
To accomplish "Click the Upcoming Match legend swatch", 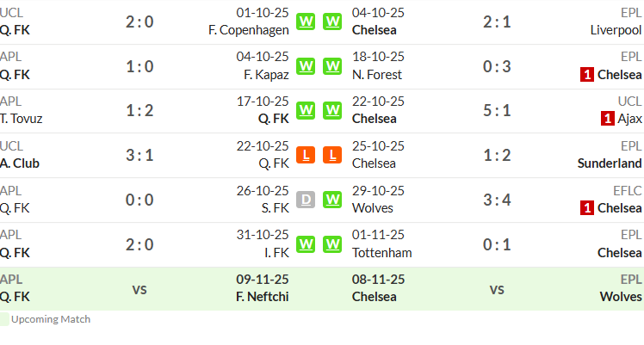I will point(4,319).
